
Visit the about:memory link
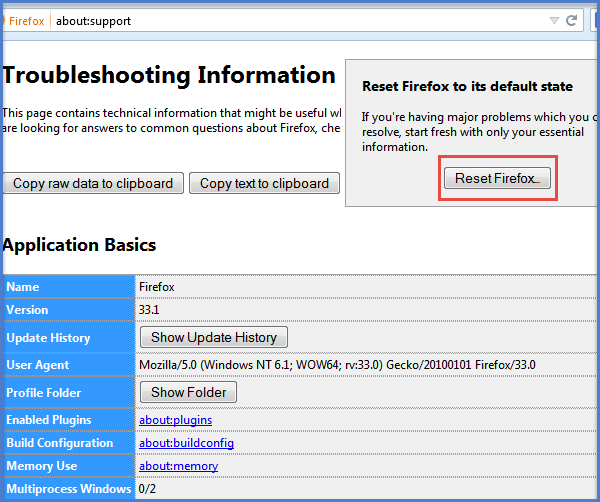[x=178, y=466]
